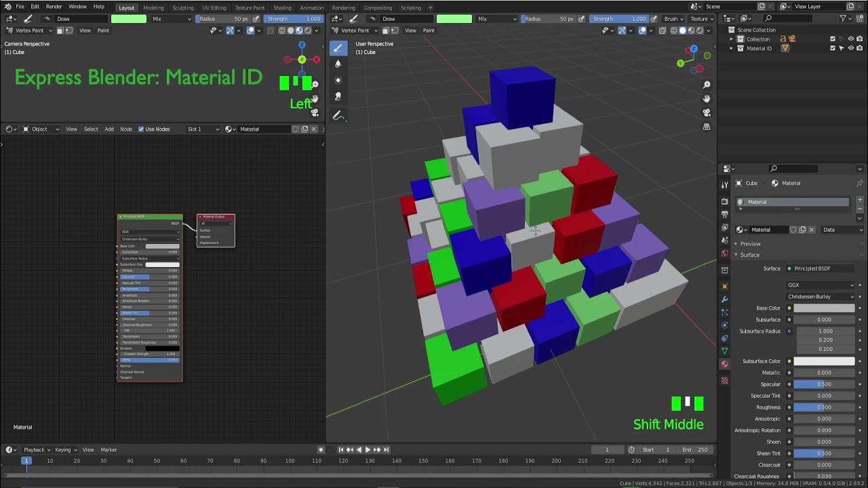Image resolution: width=868 pixels, height=488 pixels.
Task: Hide Material ID with eye icon in outliner
Action: pyautogui.click(x=851, y=48)
